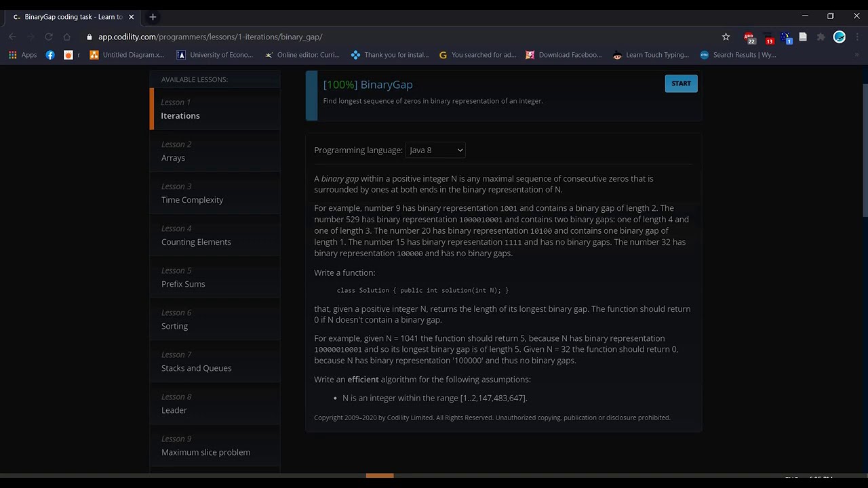Open the Programming language dropdown
The image size is (868, 488).
click(435, 150)
